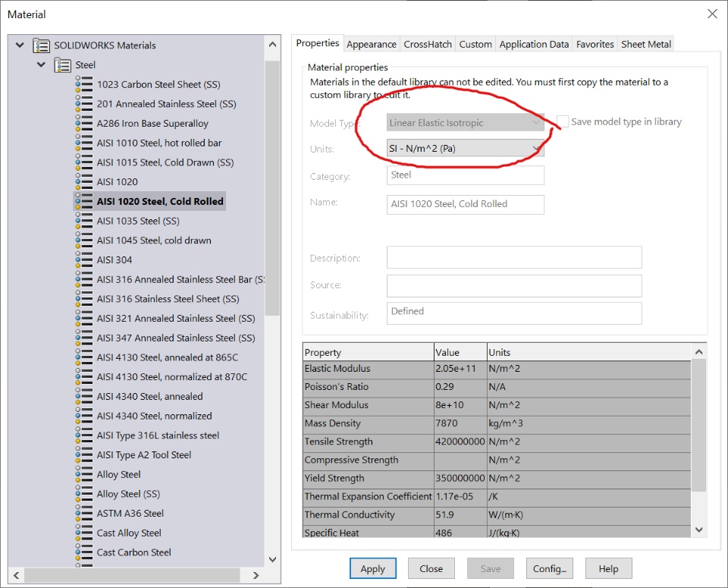Click property table scroll down arrow
This screenshot has width=728, height=588.
click(699, 530)
